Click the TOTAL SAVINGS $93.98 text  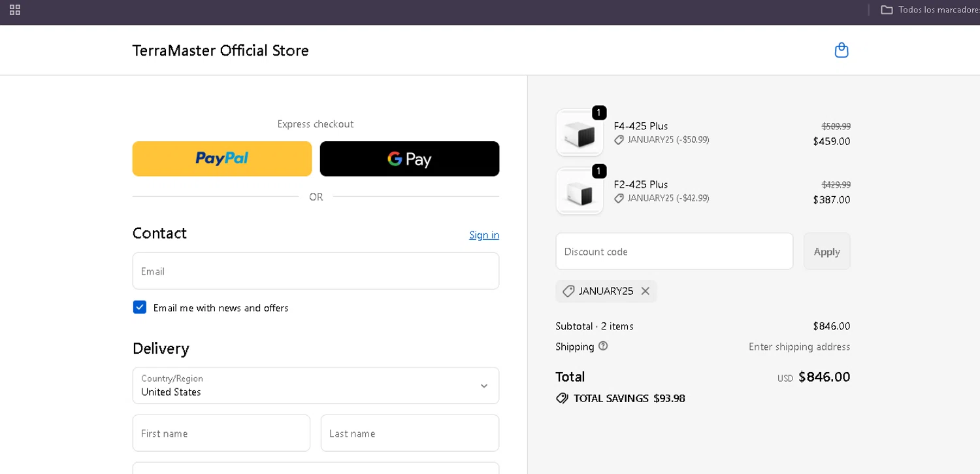(629, 398)
